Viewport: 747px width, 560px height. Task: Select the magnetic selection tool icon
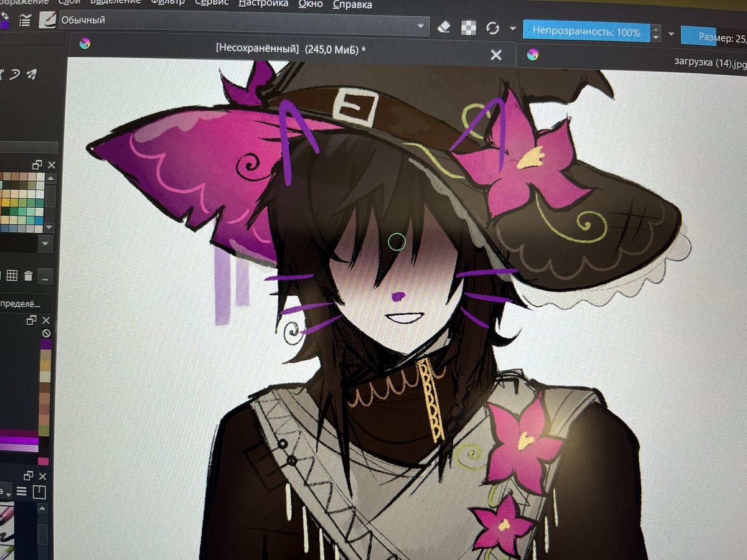pos(31,75)
